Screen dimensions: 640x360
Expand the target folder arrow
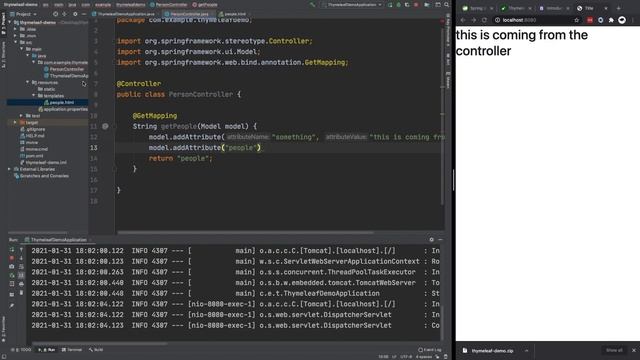click(x=16, y=122)
